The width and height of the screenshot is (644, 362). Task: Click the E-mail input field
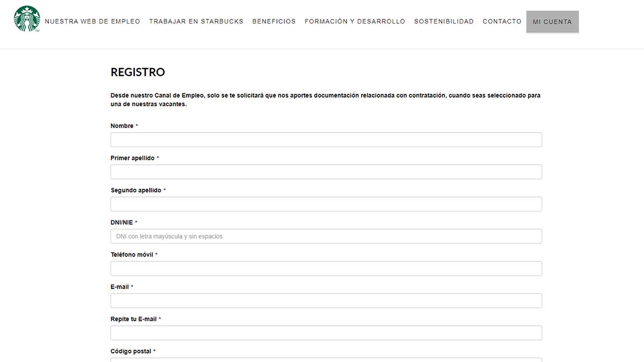(x=326, y=301)
